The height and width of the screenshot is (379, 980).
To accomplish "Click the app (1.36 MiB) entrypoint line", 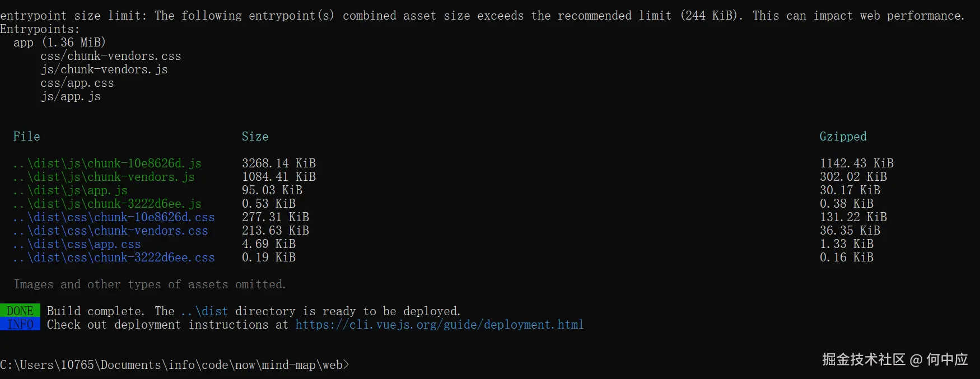I will [x=59, y=43].
